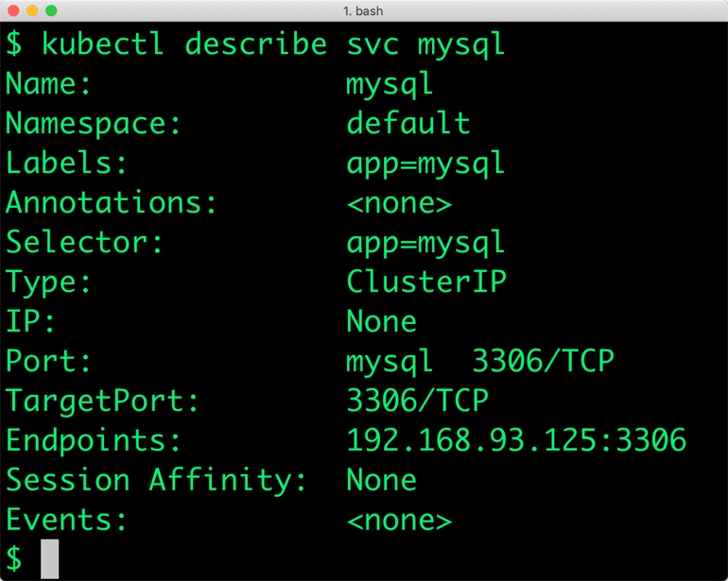This screenshot has width=728, height=581.
Task: Click the app=mysql value in Labels row
Action: coord(425,163)
